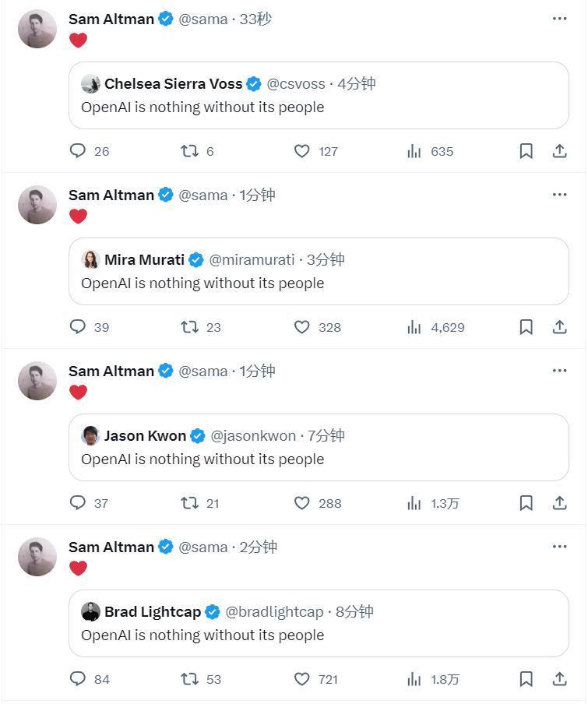Screen dimensions: 588x704
Task: Bookmark the post quoting Chelsea Sierra Voss
Action: coord(526,151)
